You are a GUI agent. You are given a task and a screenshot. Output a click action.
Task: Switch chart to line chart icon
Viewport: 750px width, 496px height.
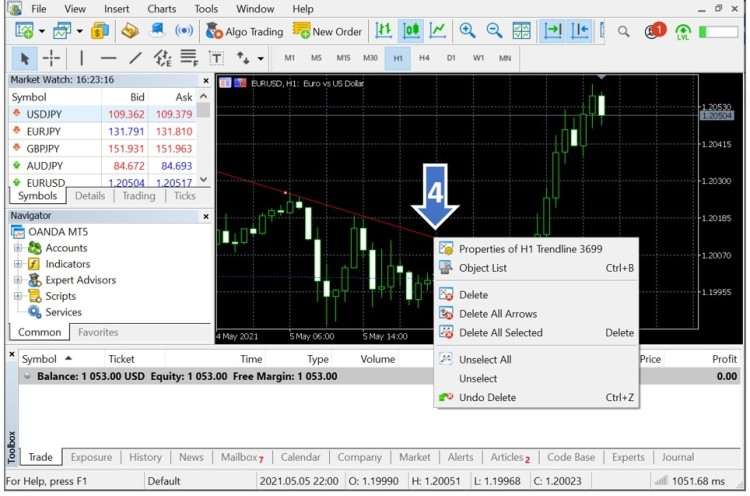tap(438, 31)
